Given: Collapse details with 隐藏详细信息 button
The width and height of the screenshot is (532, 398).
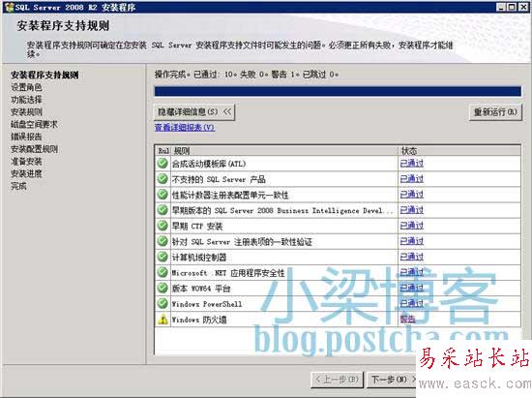Looking at the screenshot, I should [x=194, y=112].
